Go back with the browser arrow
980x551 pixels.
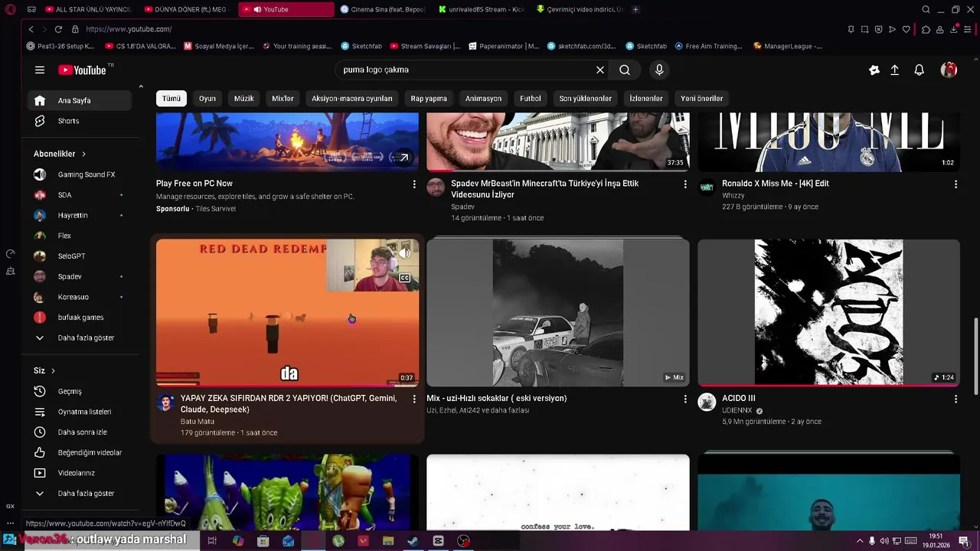pos(31,29)
